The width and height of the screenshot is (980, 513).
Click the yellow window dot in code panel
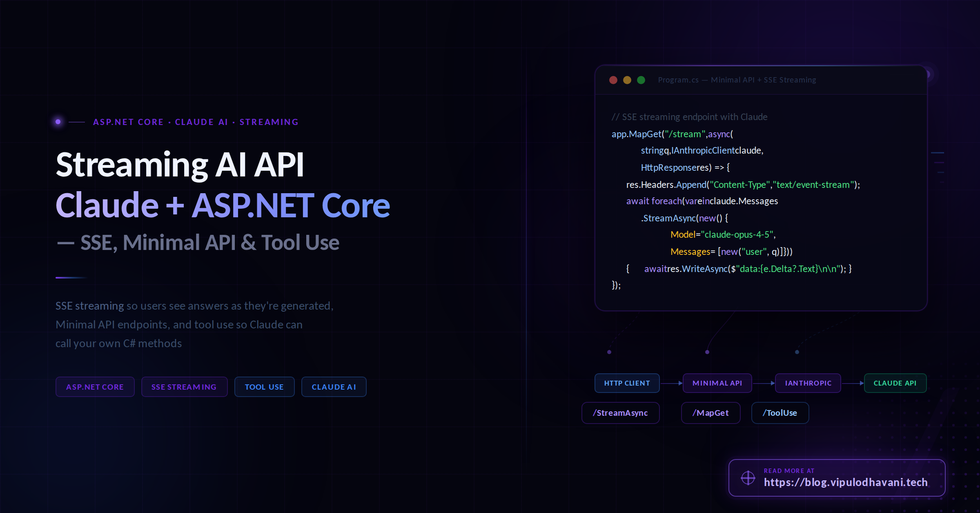pos(627,80)
